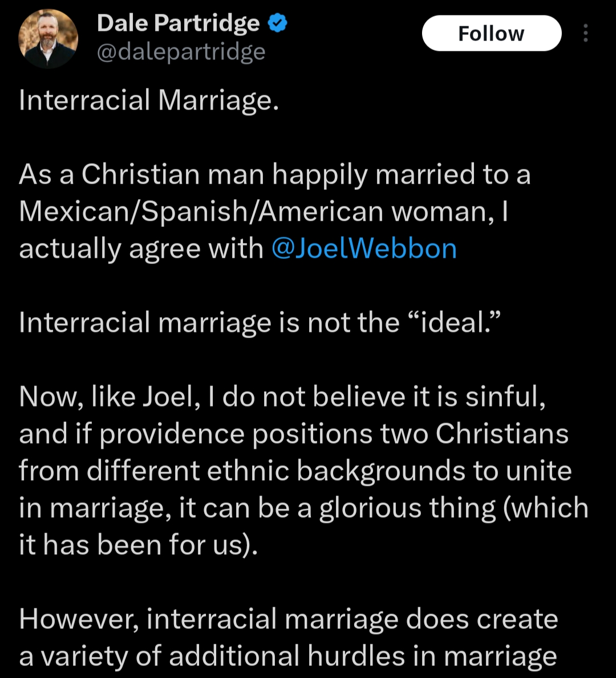This screenshot has height=678, width=616.
Task: Click the line beginning "However, interracial marriage"
Action: [288, 619]
